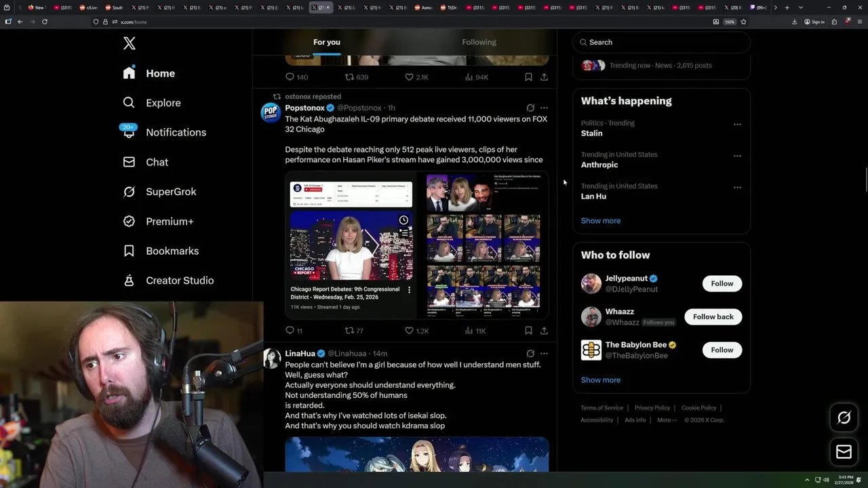868x488 pixels.
Task: Open a new browser tab
Action: (787, 7)
